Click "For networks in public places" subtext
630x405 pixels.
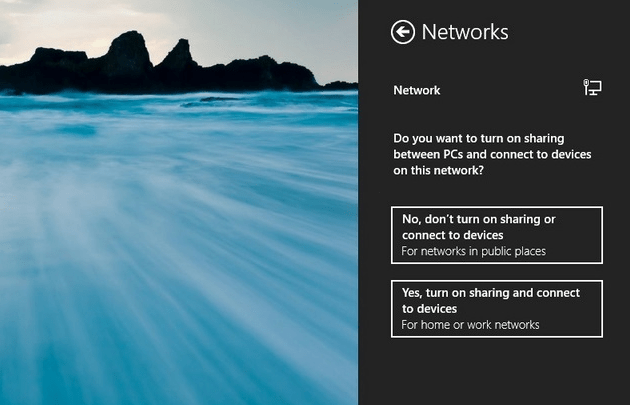(x=473, y=251)
